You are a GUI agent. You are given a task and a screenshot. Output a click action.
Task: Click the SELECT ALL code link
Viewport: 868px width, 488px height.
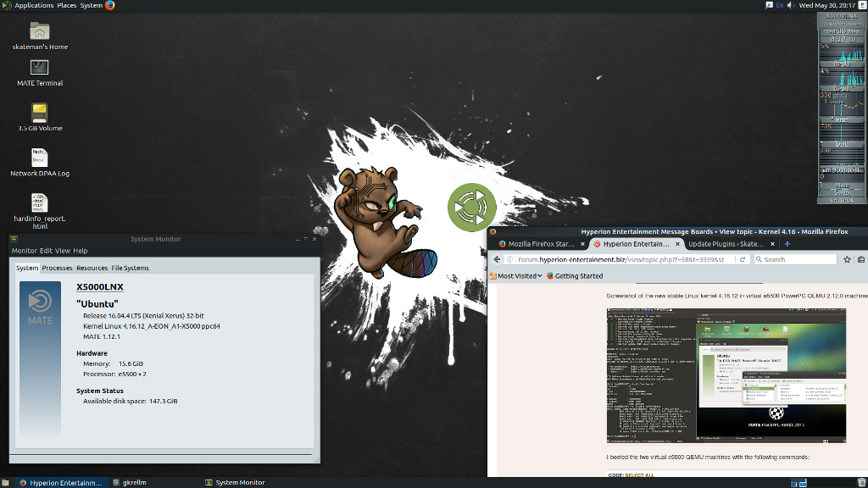click(639, 474)
